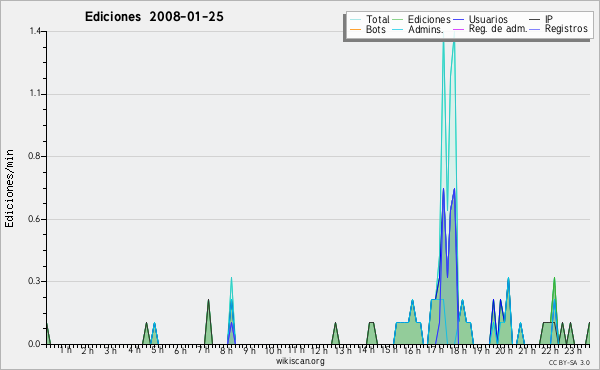Click the tallest Total peak near 17 h
The width and height of the screenshot is (600, 370).
coord(443,42)
